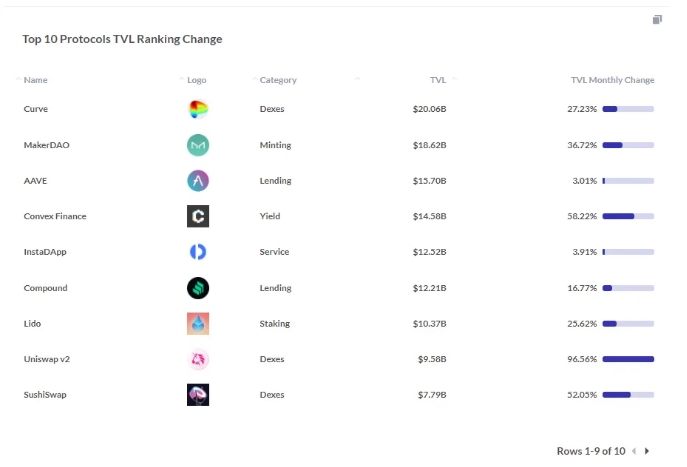Go to next page of rows

click(x=647, y=451)
